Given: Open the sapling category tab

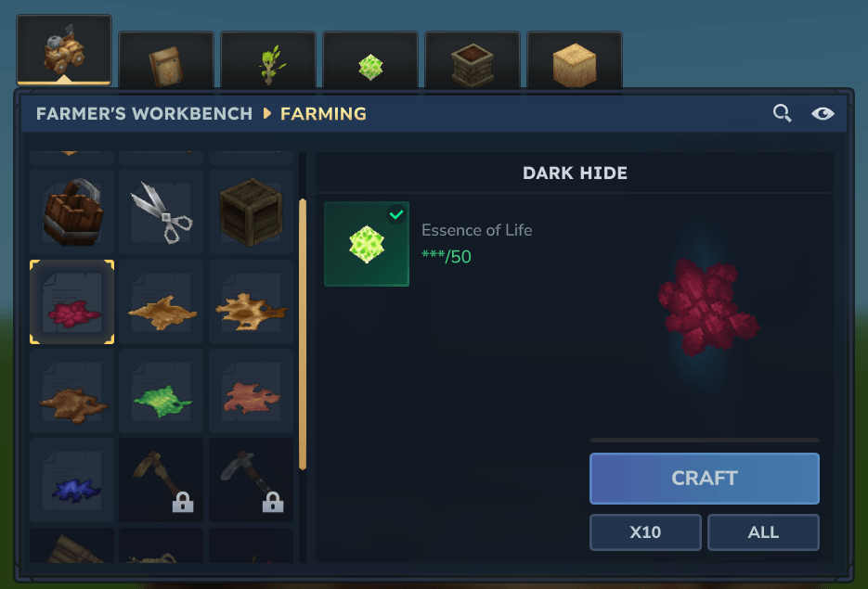Looking at the screenshot, I should pyautogui.click(x=268, y=61).
